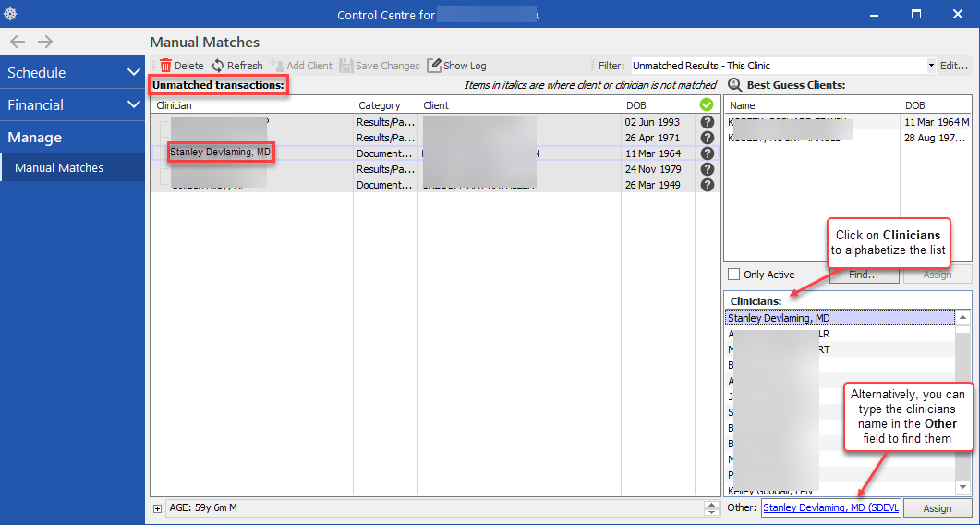Screen dimensions: 980x525
Task: Click the Show Log icon
Action: (434, 66)
